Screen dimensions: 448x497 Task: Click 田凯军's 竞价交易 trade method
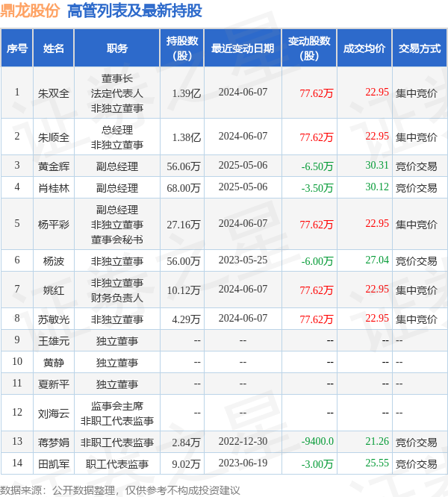point(417,464)
